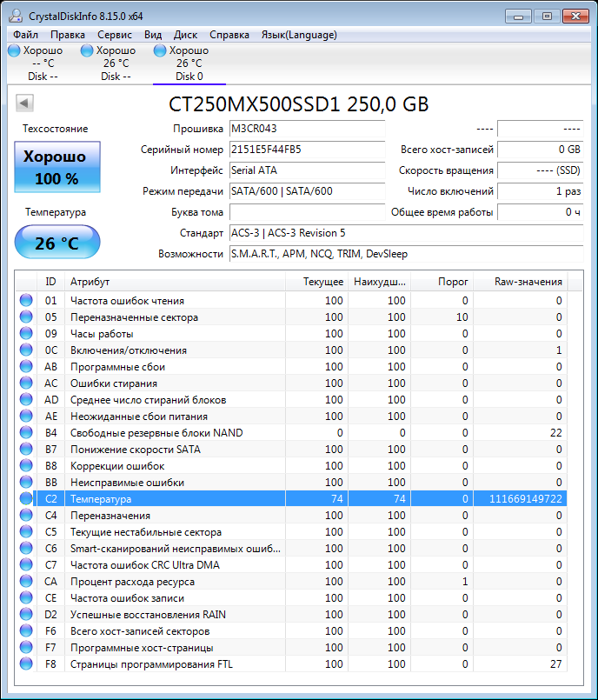Open the Диск menu
Viewport: 598px width, 700px height.
point(185,35)
